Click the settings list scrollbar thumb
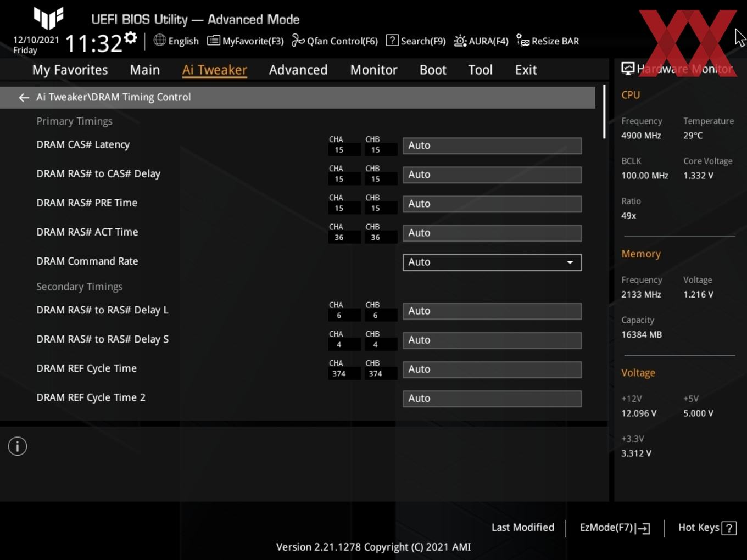This screenshot has width=747, height=560. coord(604,111)
